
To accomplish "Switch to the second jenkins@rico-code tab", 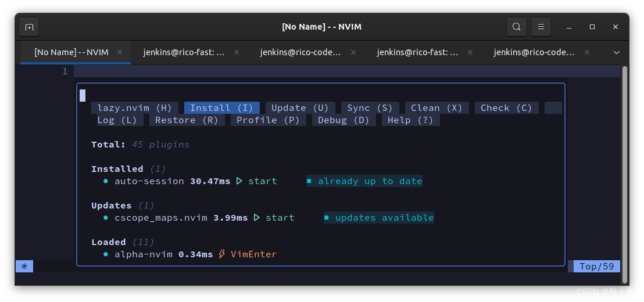I will click(534, 52).
